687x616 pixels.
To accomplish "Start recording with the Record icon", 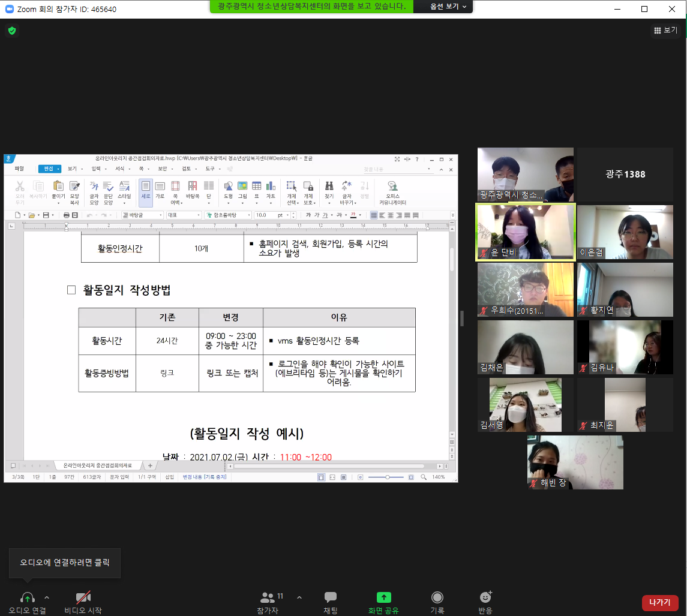I will point(437,597).
